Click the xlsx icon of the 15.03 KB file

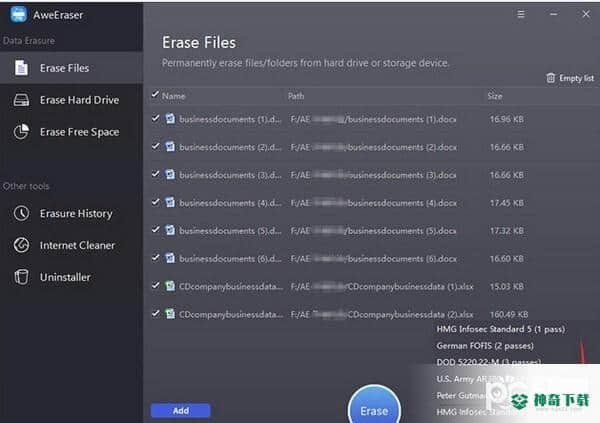pos(170,286)
